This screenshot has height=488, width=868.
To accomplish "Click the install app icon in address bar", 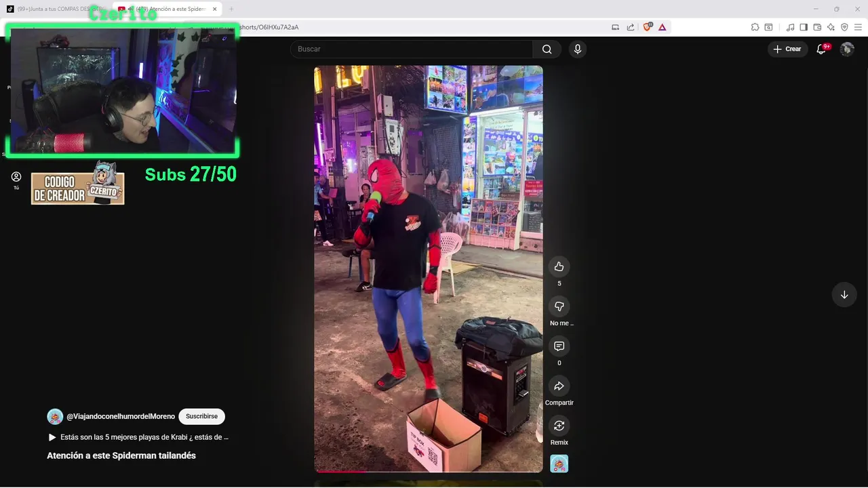I will (x=616, y=27).
